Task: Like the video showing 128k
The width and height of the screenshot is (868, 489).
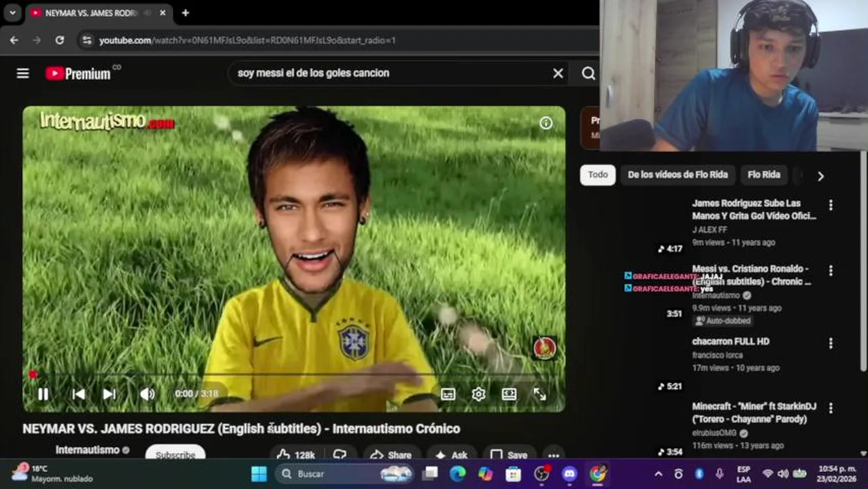Action: tap(296, 455)
